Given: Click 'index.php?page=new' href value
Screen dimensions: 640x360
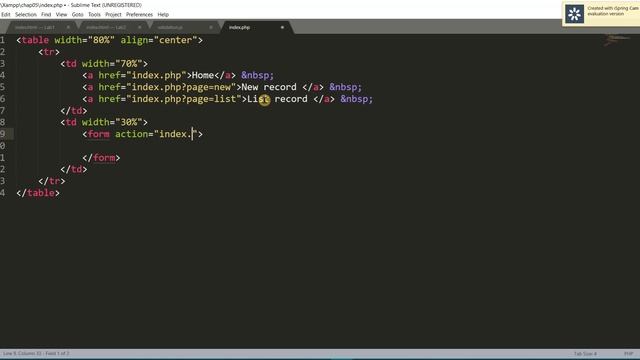Looking at the screenshot, I should coord(181,87).
